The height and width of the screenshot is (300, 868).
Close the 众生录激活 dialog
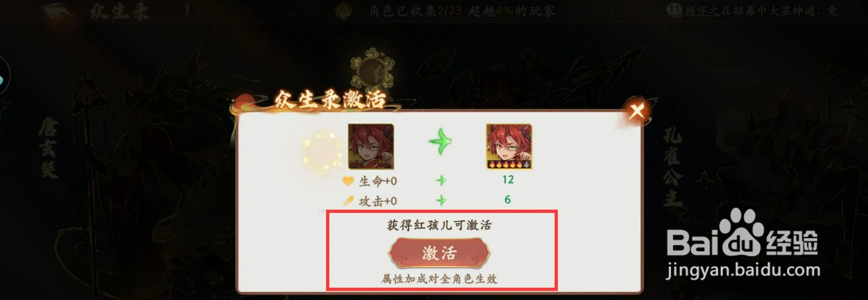(637, 111)
